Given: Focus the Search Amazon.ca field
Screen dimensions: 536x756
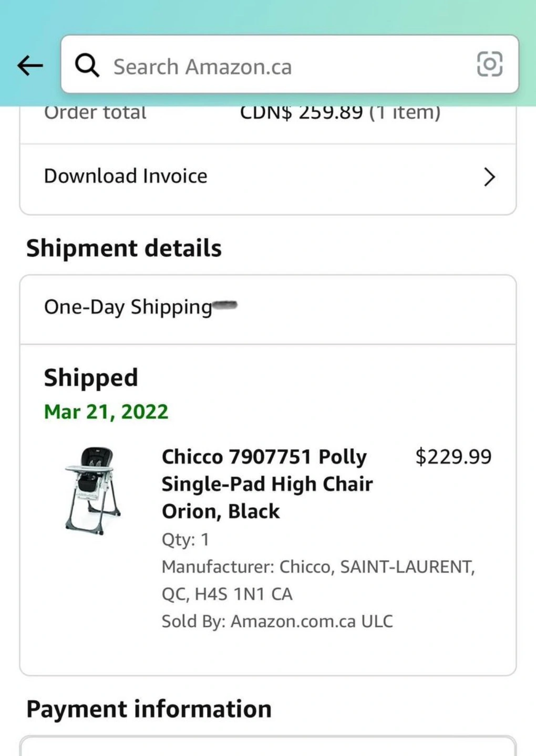Looking at the screenshot, I should pos(273,67).
